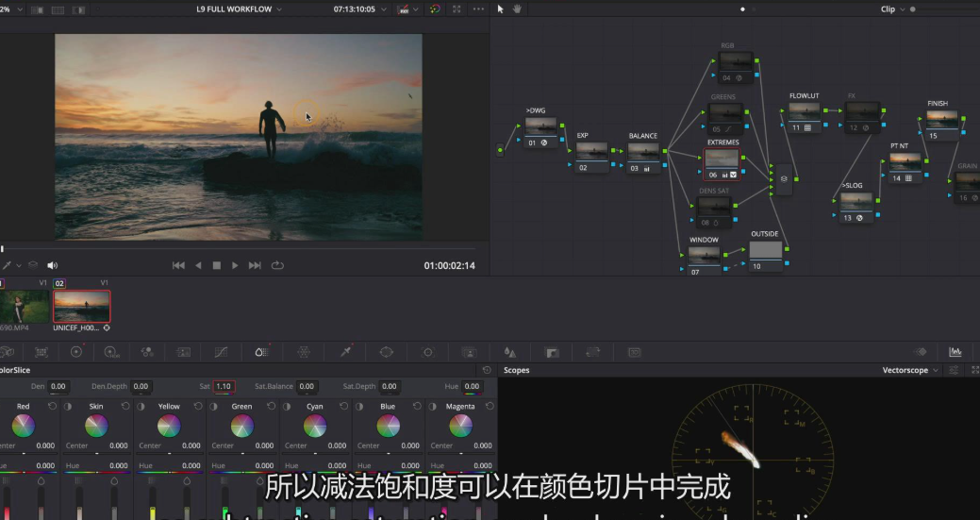Expand the bypass options arrow
Image resolution: width=980 pixels, height=520 pixels.
(x=416, y=9)
